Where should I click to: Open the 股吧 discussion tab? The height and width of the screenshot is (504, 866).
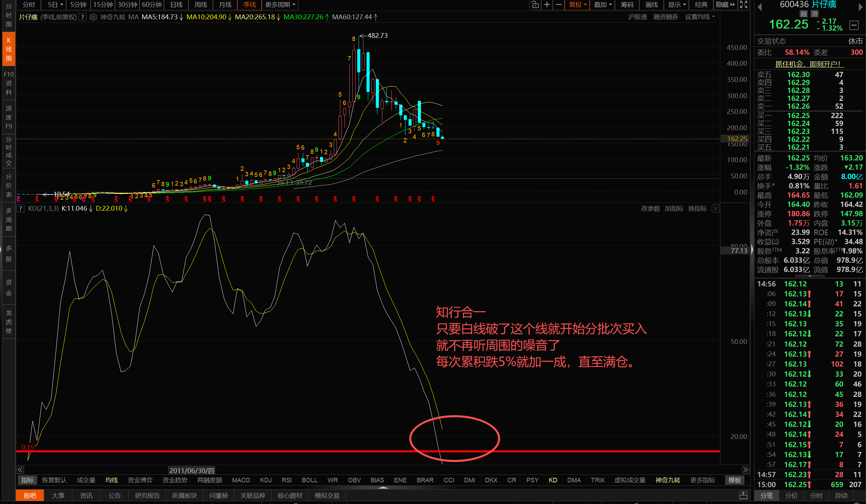pyautogui.click(x=29, y=495)
